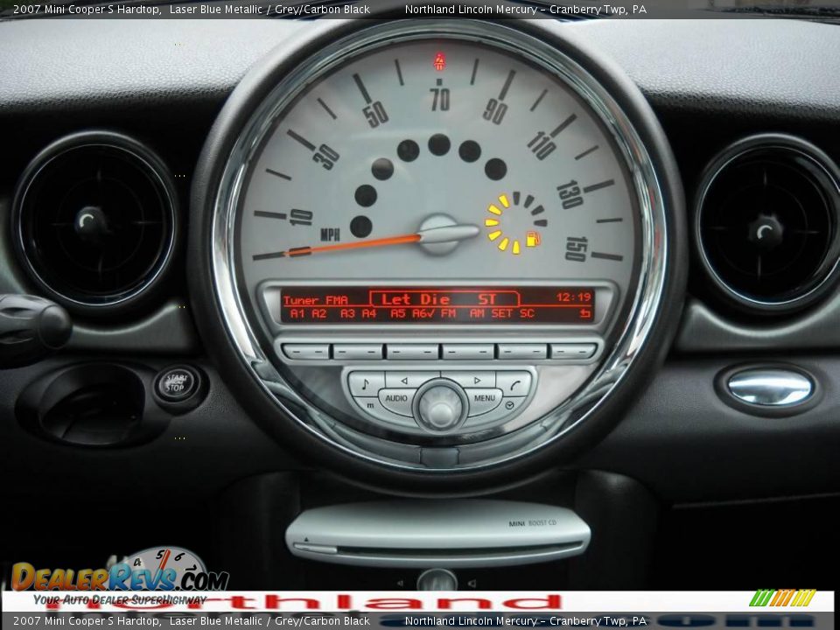Click 'Your Auto Dealer SuperHighway' tagline
Viewport: 840px width, 630px height.
(x=120, y=599)
